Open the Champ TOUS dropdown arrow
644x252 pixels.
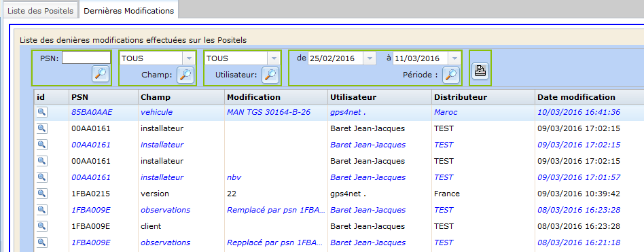click(x=189, y=58)
